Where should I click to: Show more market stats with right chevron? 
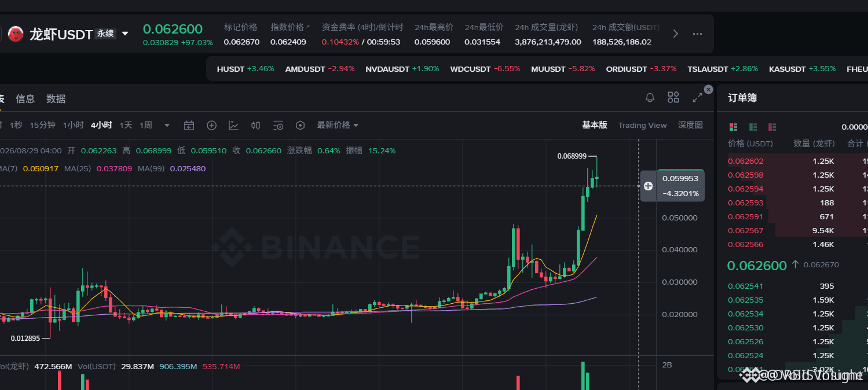point(675,34)
